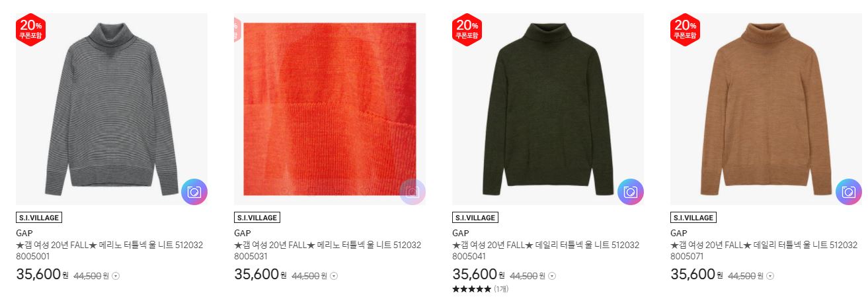Open the orange knit fabric product image
Viewport: 868px width, 307px height.
pos(330,109)
